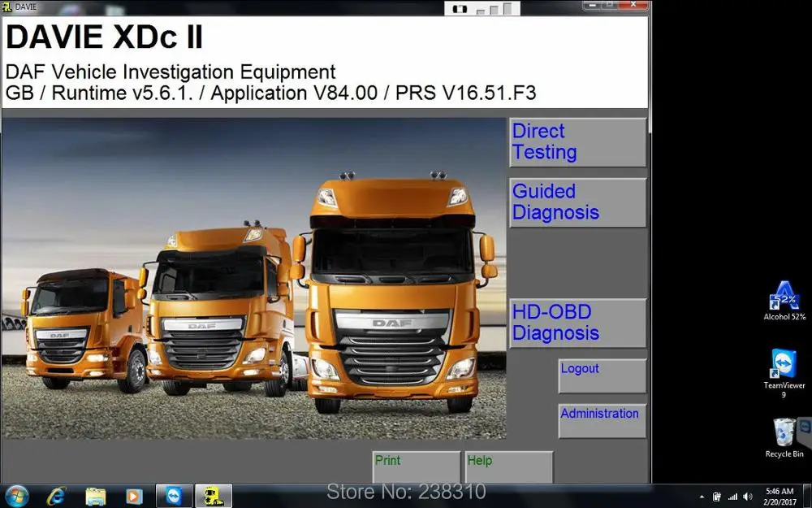Open the clock showing 5:46 AM
Viewport: 812px width, 508px height.
tap(780, 496)
